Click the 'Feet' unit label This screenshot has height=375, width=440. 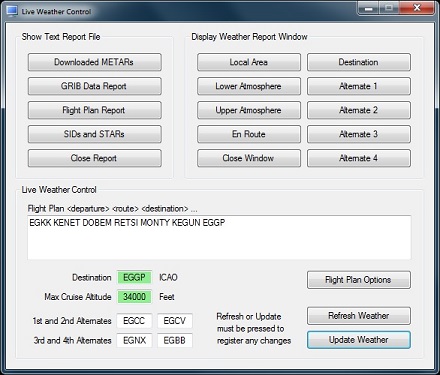(x=167, y=297)
